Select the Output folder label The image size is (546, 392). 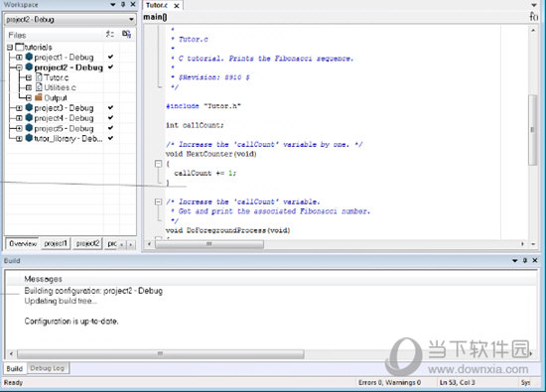tap(56, 98)
